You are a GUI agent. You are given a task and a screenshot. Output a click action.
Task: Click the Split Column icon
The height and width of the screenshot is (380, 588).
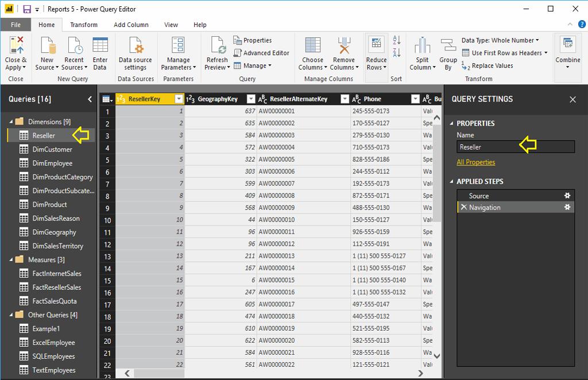(x=423, y=46)
